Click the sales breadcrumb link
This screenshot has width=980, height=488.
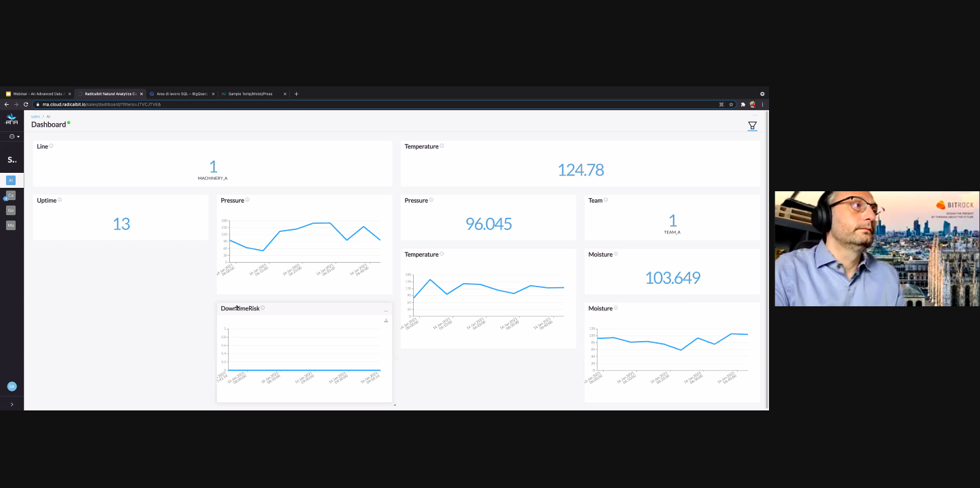click(35, 116)
